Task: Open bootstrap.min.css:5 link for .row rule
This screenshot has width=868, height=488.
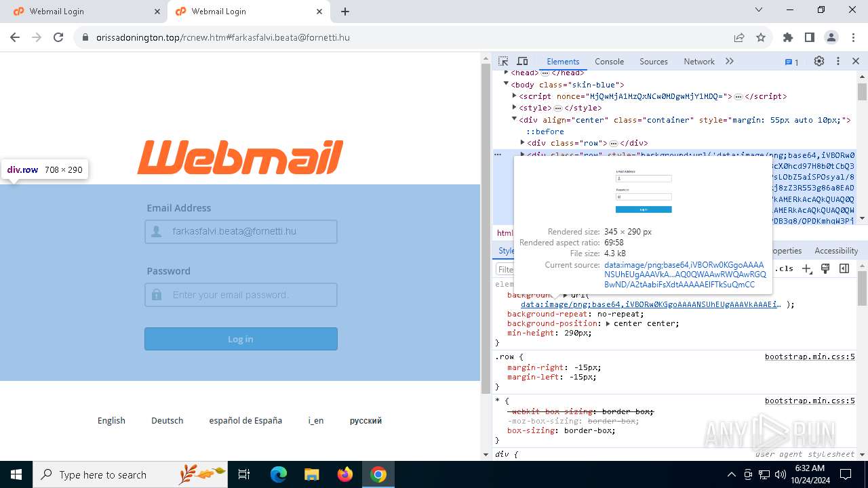Action: [810, 357]
